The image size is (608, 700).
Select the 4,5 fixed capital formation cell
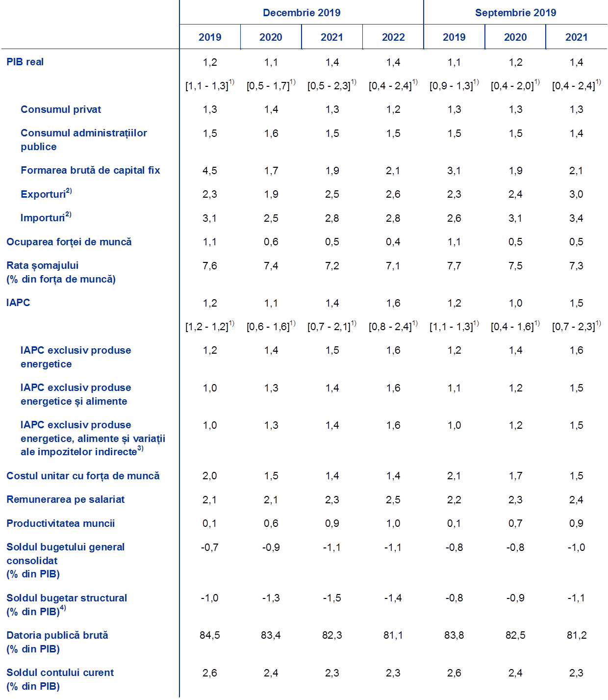pyautogui.click(x=210, y=171)
